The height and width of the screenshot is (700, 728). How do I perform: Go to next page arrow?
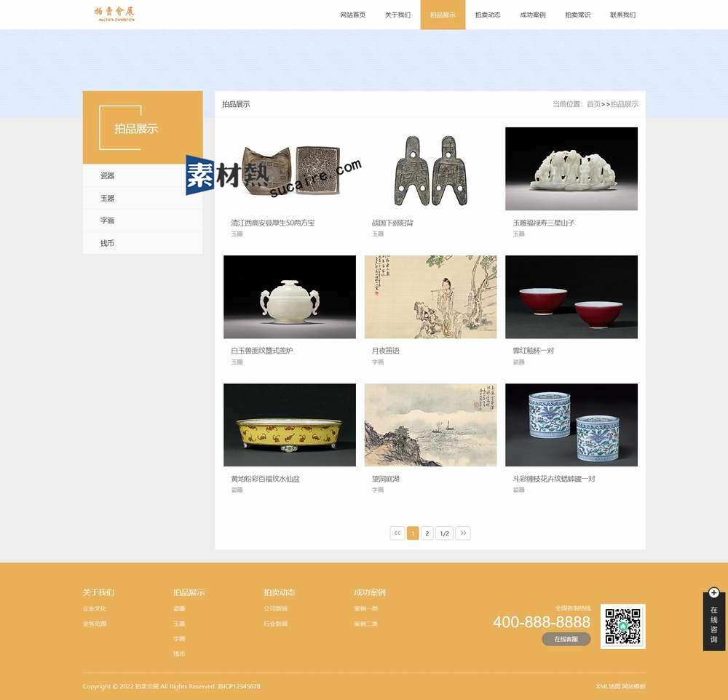(463, 533)
